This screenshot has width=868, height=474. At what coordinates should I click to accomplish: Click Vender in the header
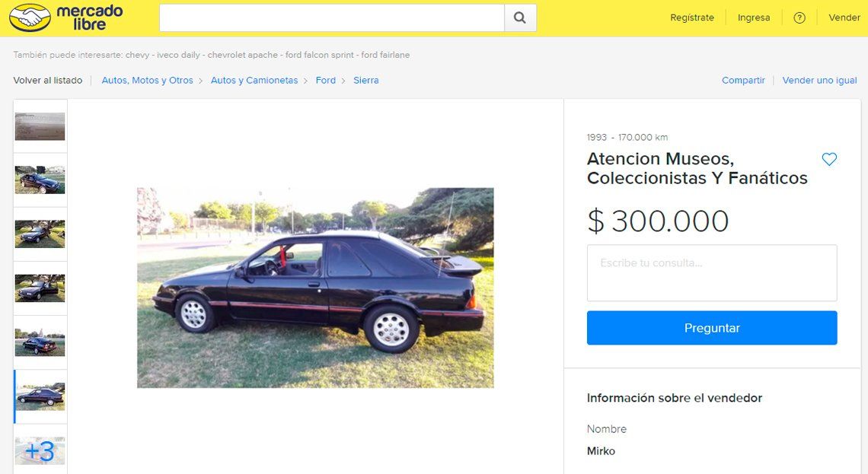(x=844, y=17)
